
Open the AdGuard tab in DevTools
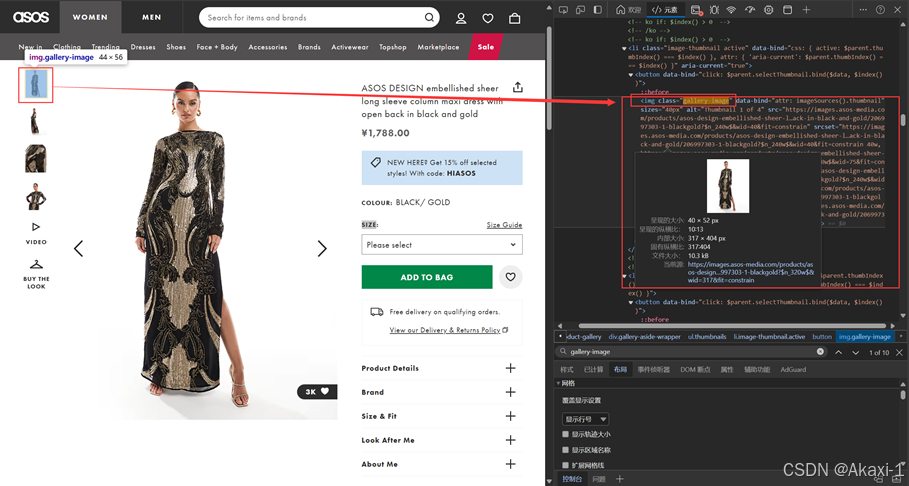(793, 369)
